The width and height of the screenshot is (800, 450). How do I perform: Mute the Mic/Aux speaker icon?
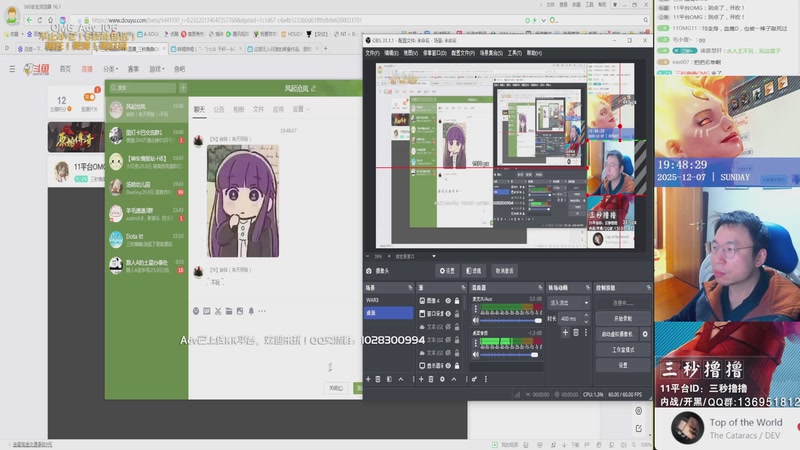pos(476,320)
